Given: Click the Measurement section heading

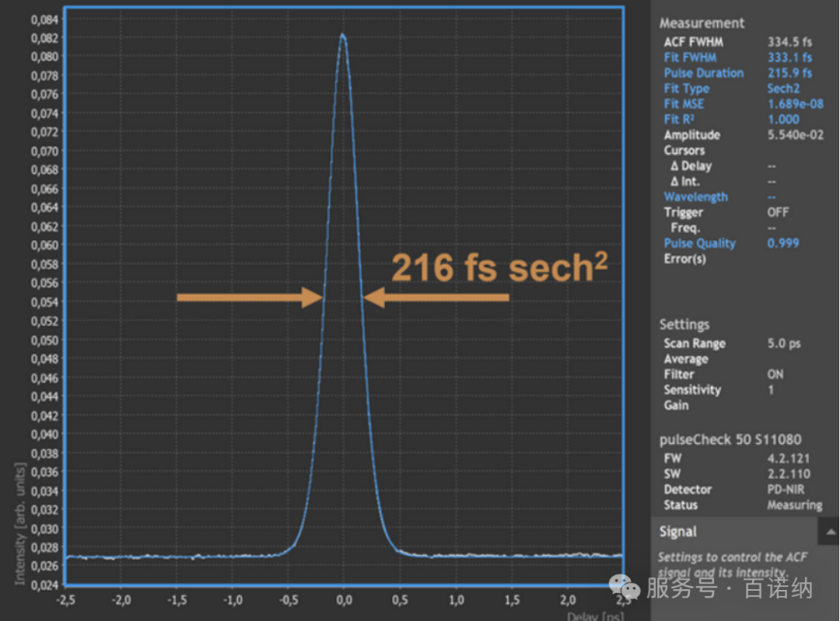Looking at the screenshot, I should pos(702,23).
